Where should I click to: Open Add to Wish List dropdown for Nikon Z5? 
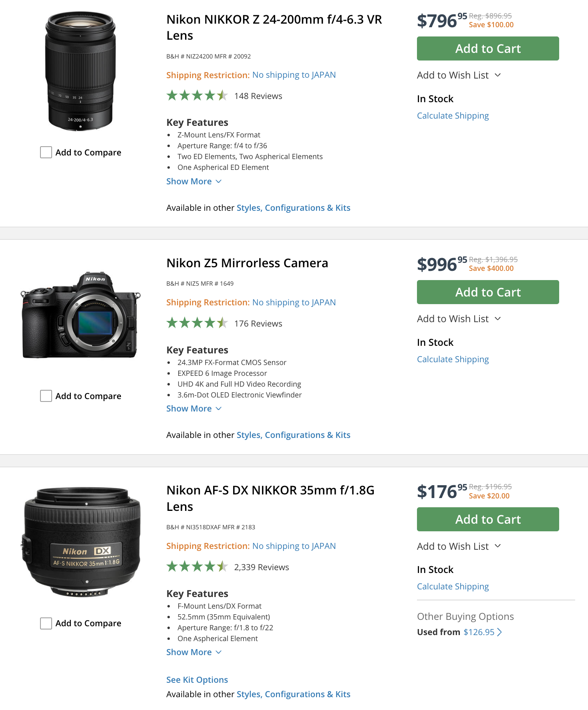(459, 319)
